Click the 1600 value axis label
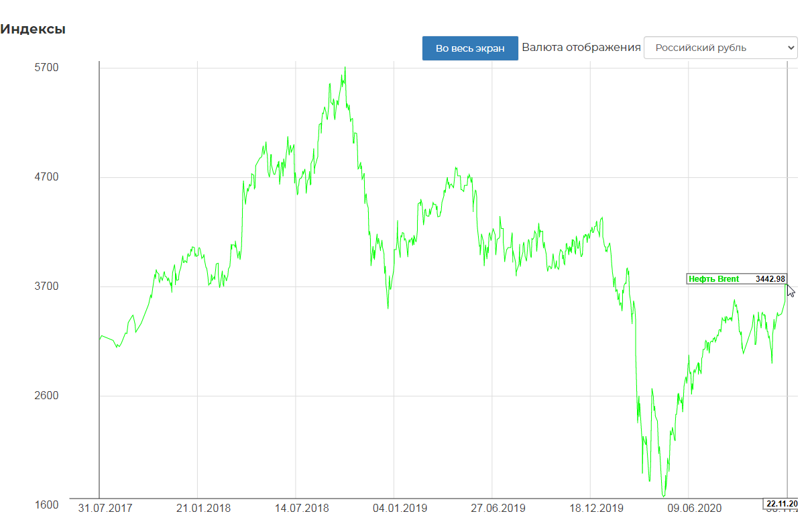Image resolution: width=812 pixels, height=528 pixels. pos(47,505)
